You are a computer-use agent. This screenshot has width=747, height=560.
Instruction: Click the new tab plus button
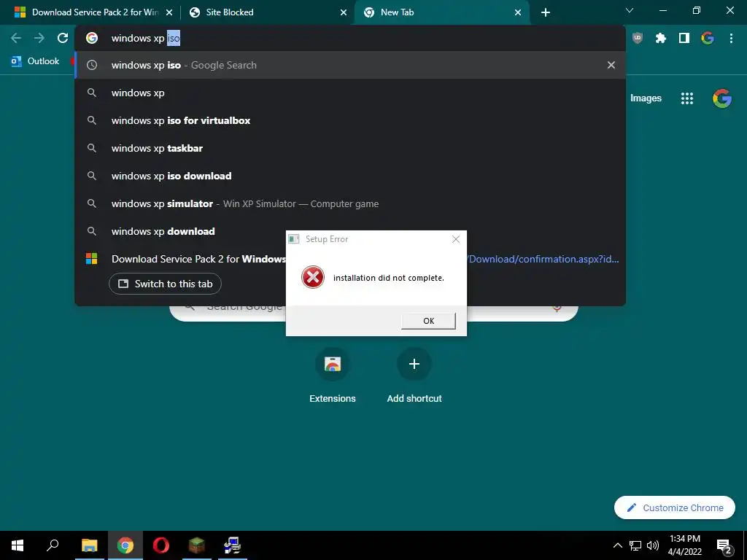(x=546, y=12)
